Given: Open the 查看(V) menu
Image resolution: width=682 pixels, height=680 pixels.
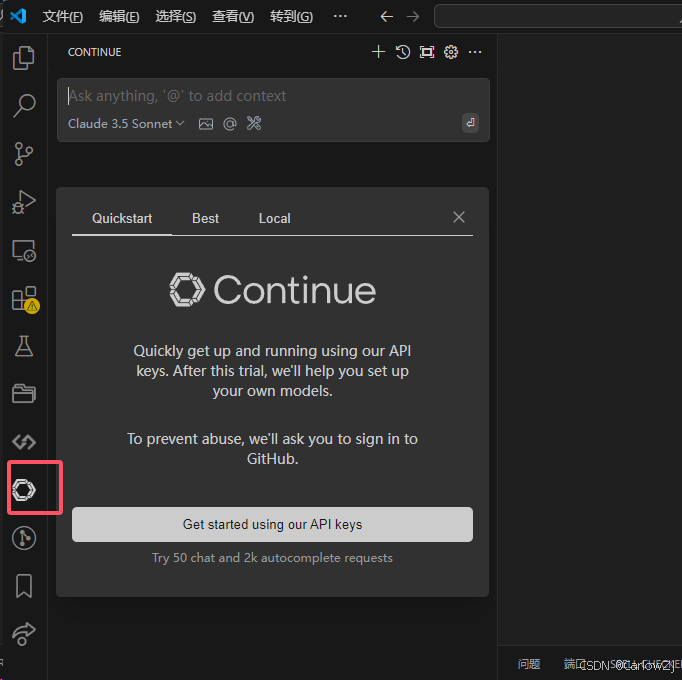Looking at the screenshot, I should coord(233,17).
